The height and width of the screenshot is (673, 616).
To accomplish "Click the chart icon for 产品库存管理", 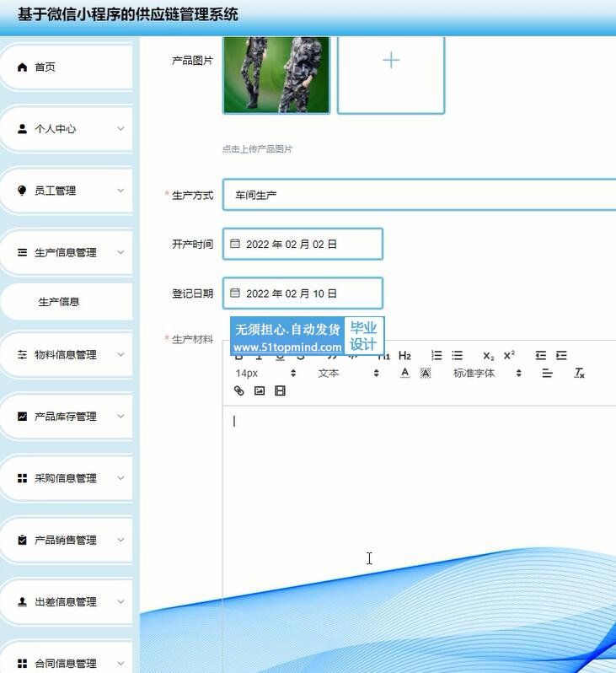I will (22, 417).
